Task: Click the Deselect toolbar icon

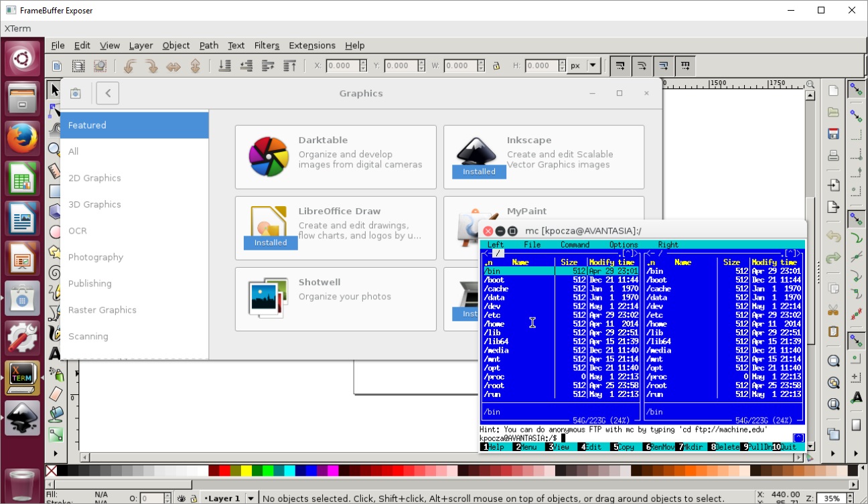Action: click(x=100, y=66)
